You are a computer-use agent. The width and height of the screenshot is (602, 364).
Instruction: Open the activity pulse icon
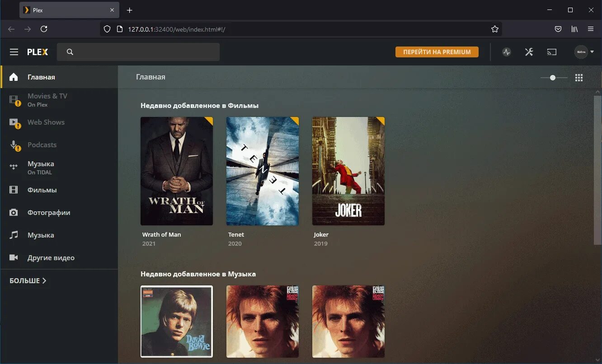click(x=507, y=52)
